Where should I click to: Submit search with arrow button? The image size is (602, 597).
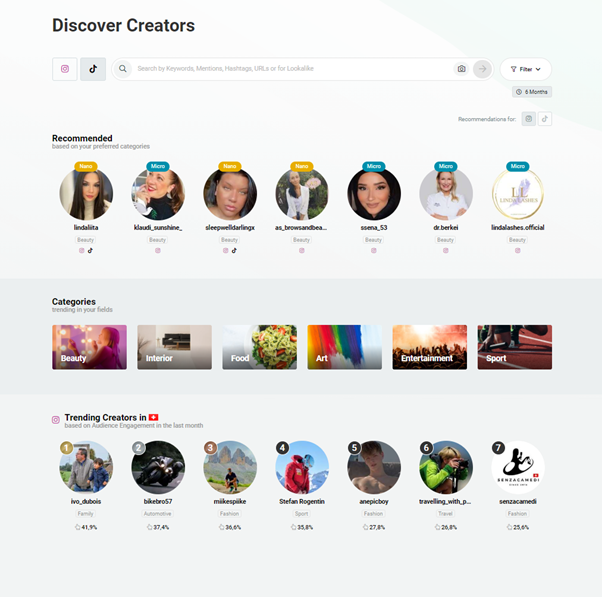pos(482,69)
